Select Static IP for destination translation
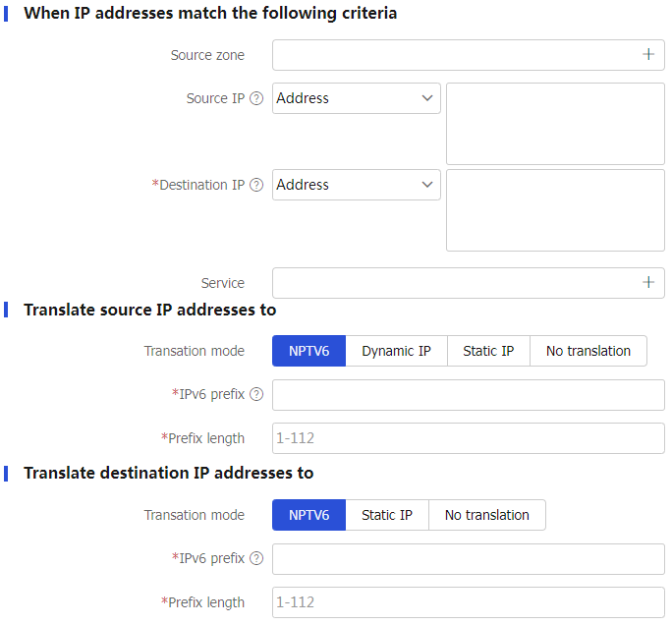 (x=386, y=515)
